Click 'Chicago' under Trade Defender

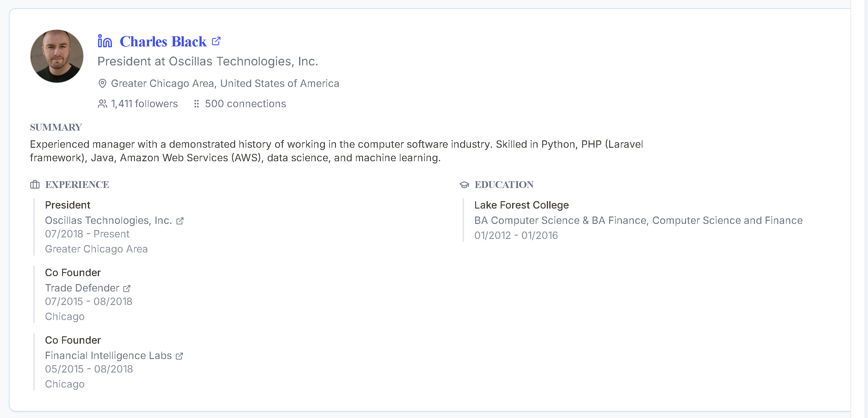click(x=65, y=317)
